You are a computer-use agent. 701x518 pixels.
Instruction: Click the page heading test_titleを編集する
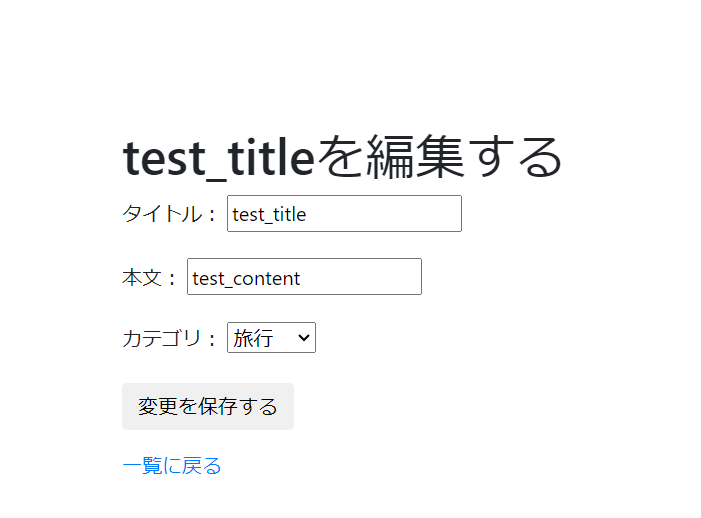pos(343,158)
